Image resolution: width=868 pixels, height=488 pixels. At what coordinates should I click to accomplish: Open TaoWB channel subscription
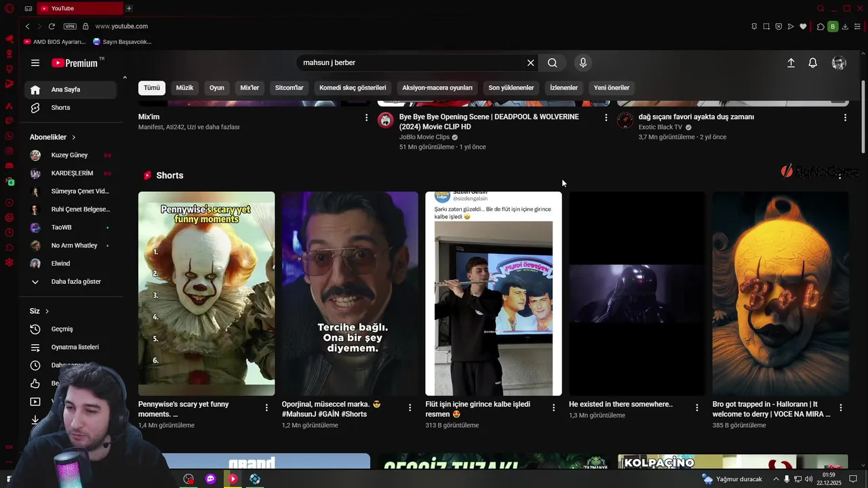tap(72, 227)
